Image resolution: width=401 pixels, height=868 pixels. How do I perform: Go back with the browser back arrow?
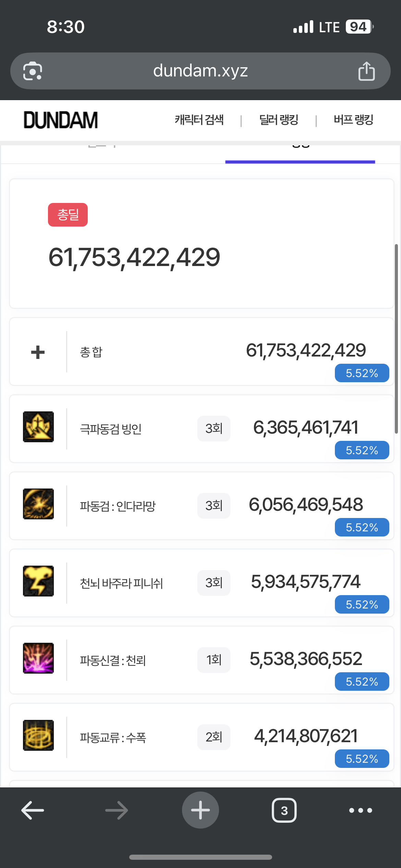(x=33, y=810)
